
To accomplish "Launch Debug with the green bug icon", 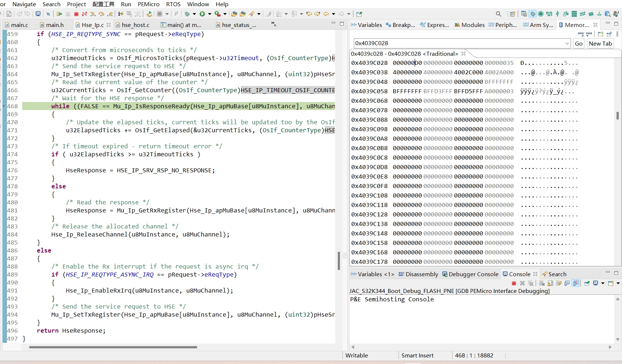I will click(187, 14).
